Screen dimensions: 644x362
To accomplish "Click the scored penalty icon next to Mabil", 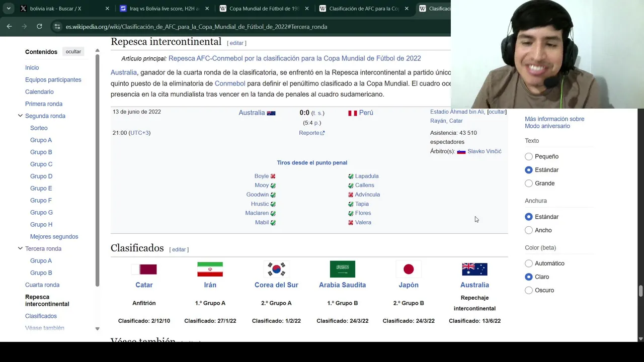I will coord(273,223).
